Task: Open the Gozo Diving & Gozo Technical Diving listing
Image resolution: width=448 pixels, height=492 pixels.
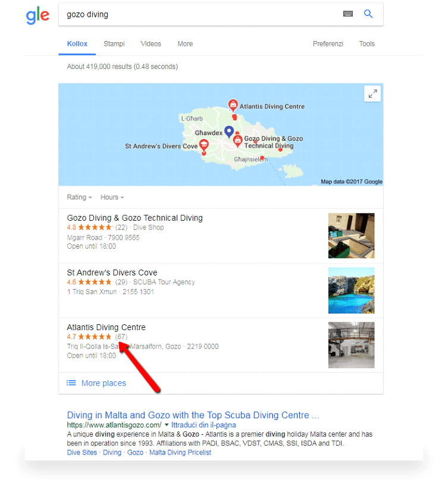Action: pyautogui.click(x=134, y=218)
